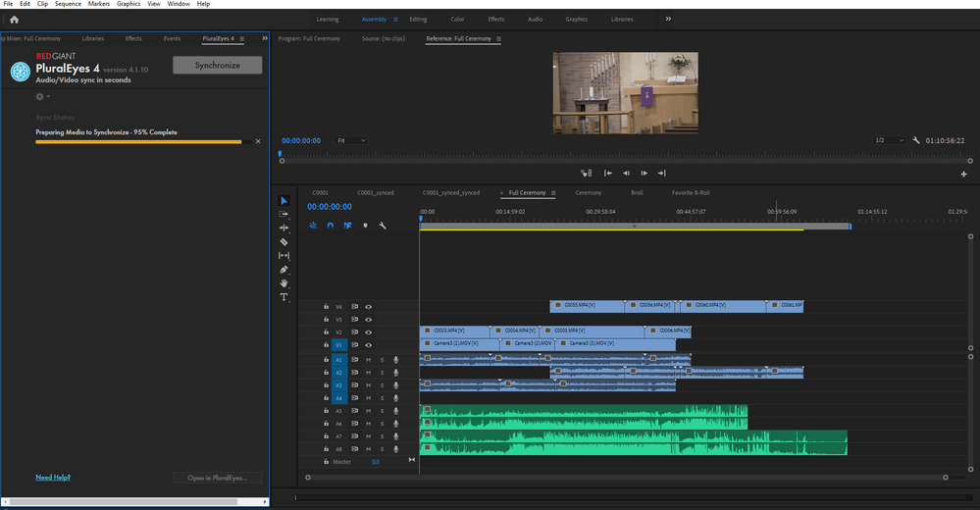The width and height of the screenshot is (980, 510).
Task: Select the Type tool
Action: 284,297
